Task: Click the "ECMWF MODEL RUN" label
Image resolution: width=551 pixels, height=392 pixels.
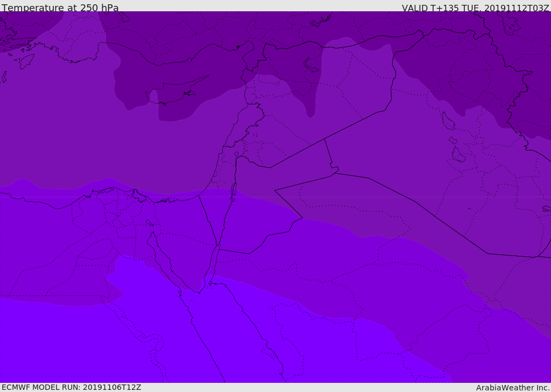Action: [x=40, y=387]
